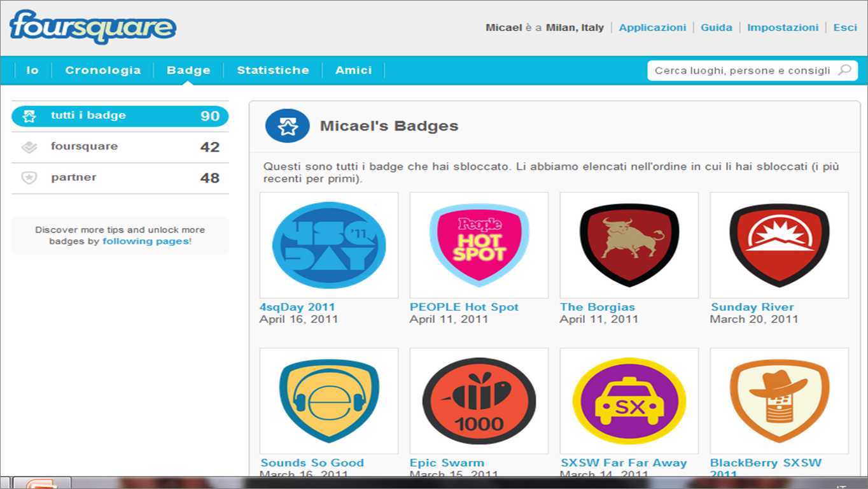Click the 48 partner badge count
The width and height of the screenshot is (868, 489).
pos(210,178)
